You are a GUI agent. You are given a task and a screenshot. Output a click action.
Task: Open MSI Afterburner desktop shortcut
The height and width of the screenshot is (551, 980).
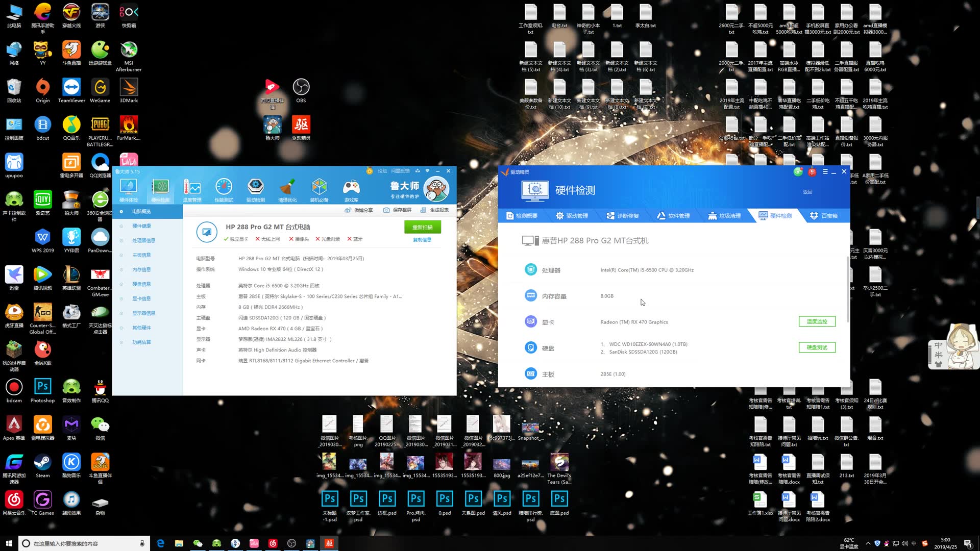(129, 57)
